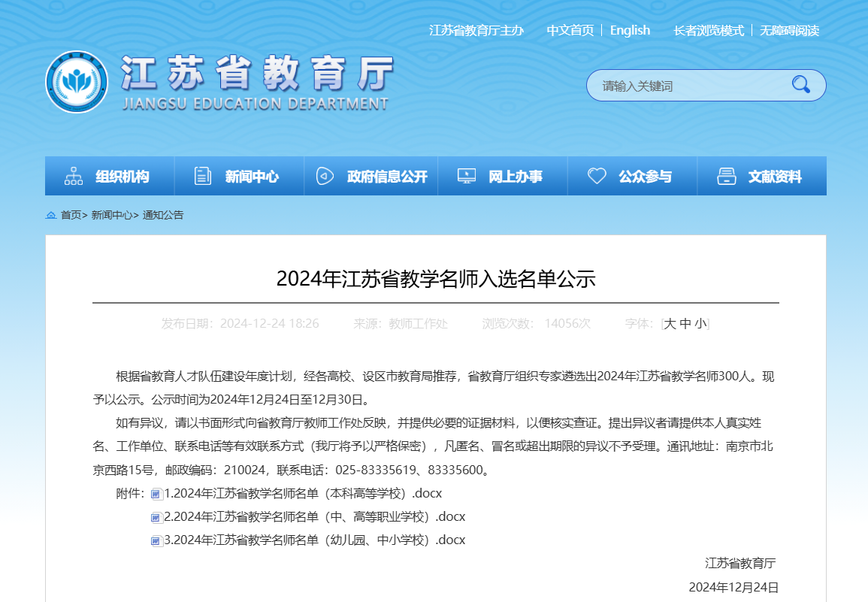Set font size to 中

coord(685,324)
